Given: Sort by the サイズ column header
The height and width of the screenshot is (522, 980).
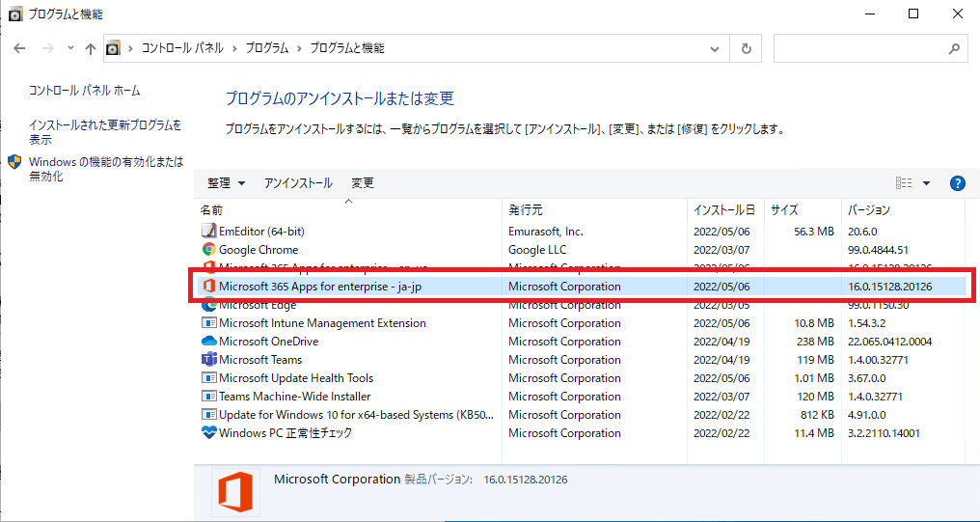Looking at the screenshot, I should [x=803, y=210].
